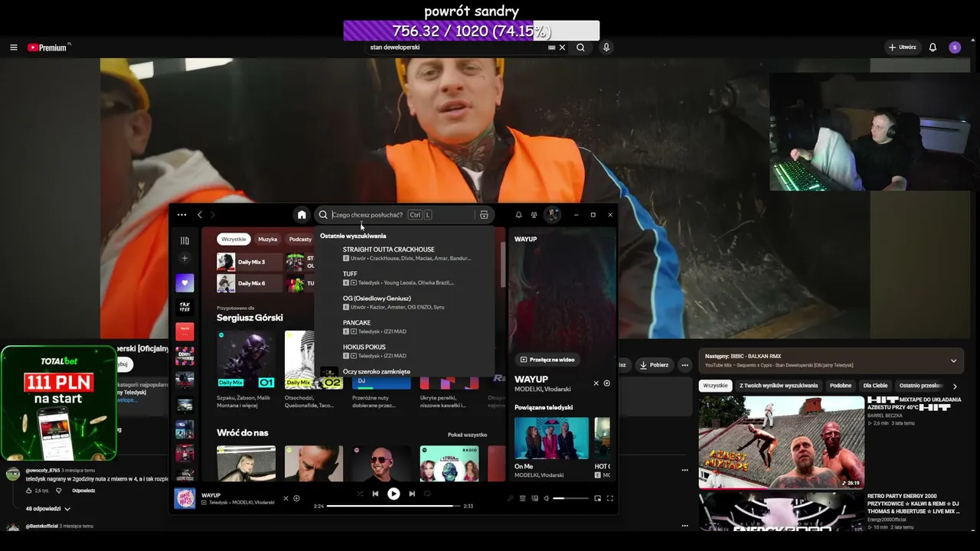Expand the Spotify library sidebar
The width and height of the screenshot is (980, 551).
185,240
